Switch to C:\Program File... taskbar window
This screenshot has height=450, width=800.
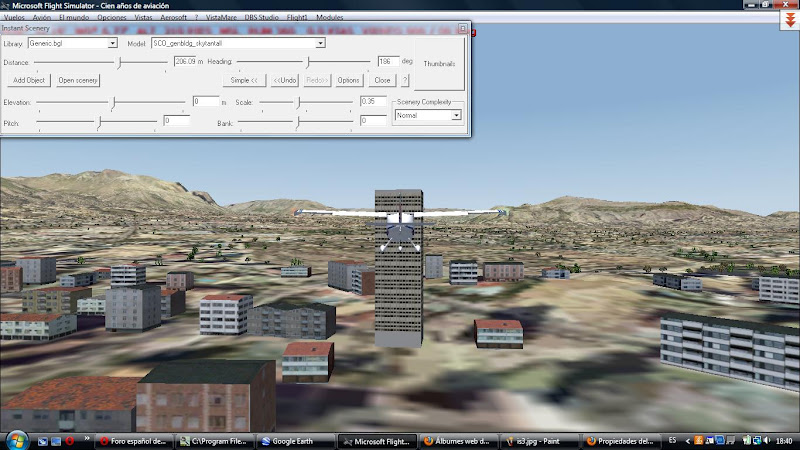coord(215,441)
